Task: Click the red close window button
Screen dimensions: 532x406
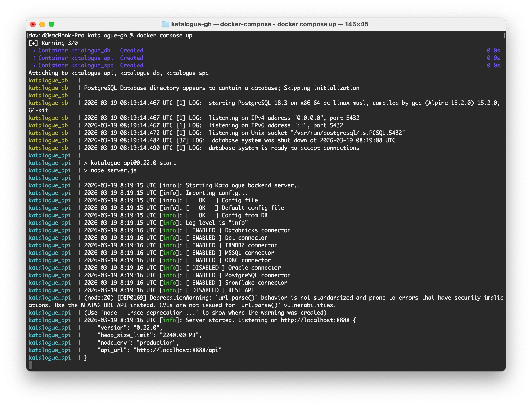Action: click(33, 24)
